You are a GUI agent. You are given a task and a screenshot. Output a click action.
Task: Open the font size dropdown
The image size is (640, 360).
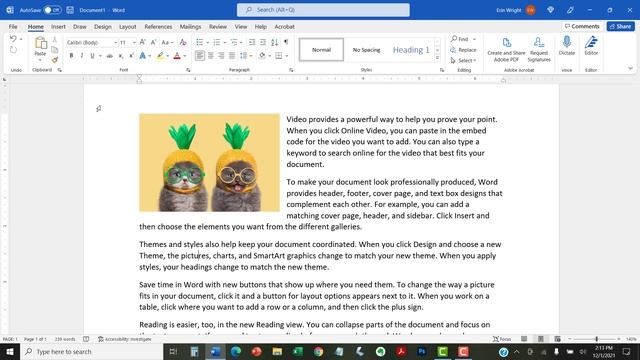134,42
